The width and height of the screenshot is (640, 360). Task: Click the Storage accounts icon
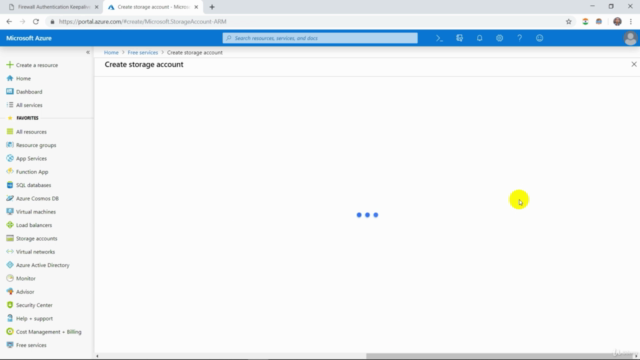[x=10, y=238]
